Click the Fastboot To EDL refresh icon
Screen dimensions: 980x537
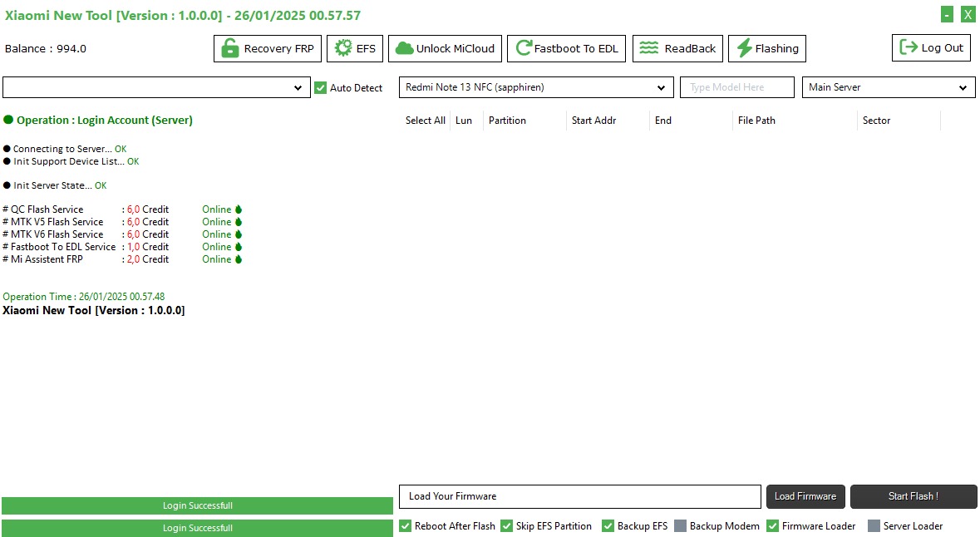click(524, 48)
